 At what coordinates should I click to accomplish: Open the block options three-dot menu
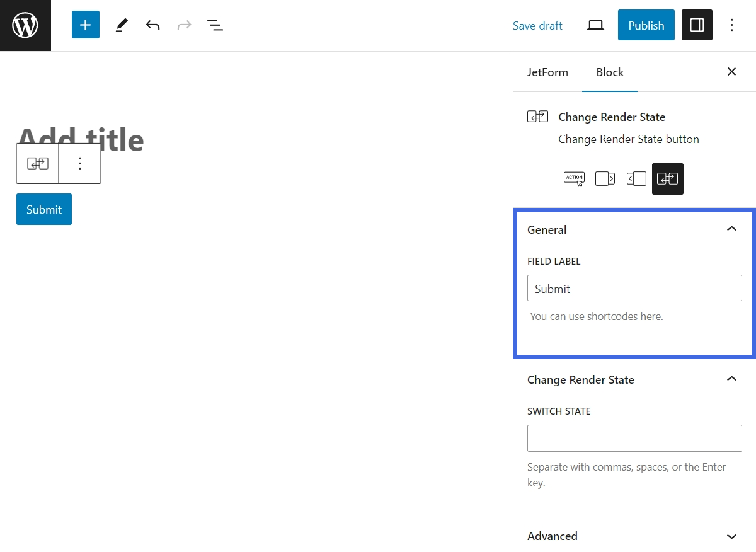pos(80,163)
